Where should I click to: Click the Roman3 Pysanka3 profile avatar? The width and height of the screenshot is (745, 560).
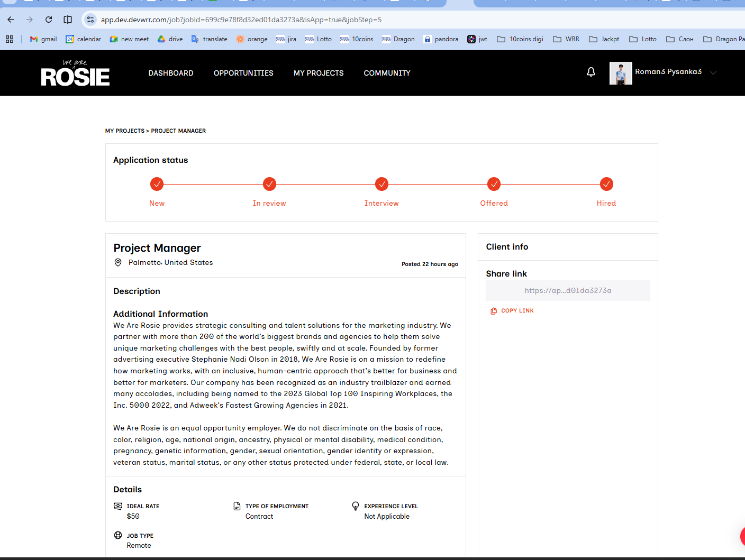coord(621,73)
